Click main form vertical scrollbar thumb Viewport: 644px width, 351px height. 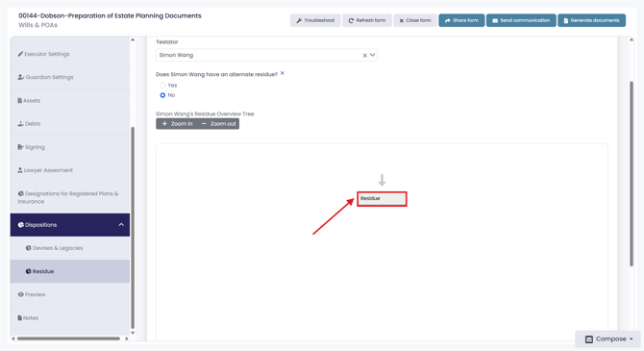click(x=632, y=174)
